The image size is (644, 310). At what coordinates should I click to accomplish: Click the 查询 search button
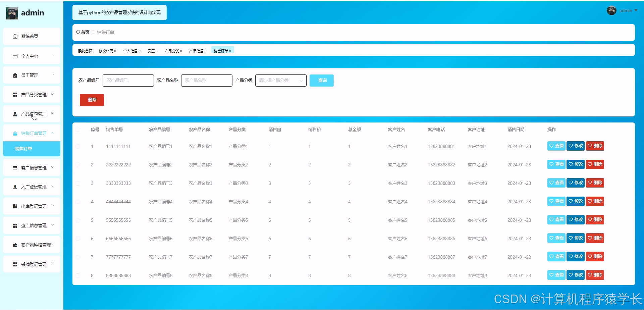pos(322,81)
